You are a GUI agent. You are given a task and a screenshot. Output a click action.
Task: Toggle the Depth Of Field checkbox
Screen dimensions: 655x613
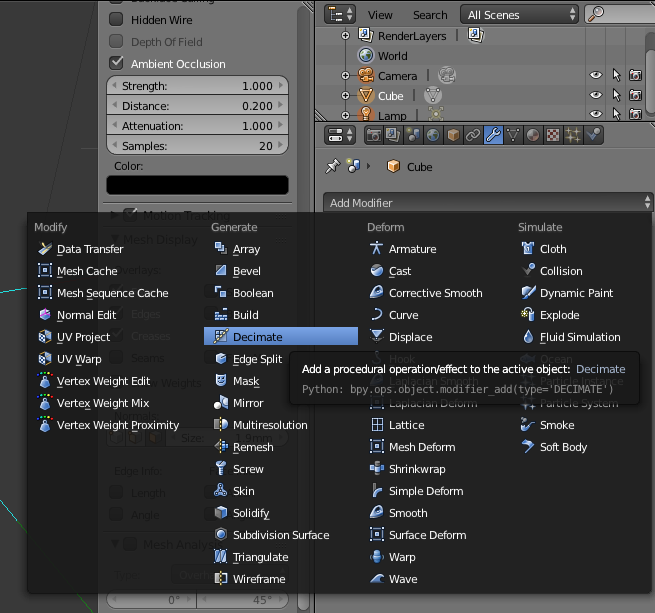[116, 41]
